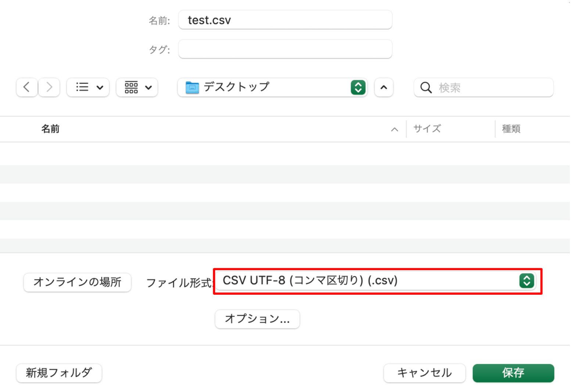Go back with the left chevron button

(27, 87)
